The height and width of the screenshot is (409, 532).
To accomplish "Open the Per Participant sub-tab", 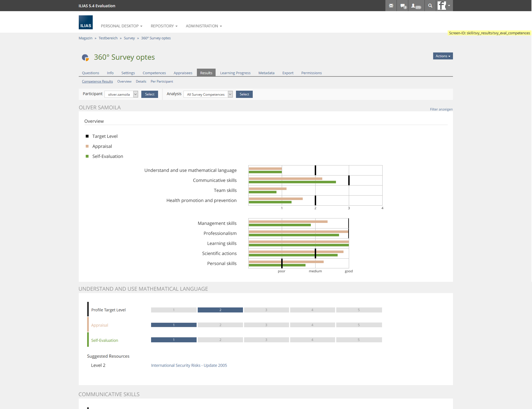I will pyautogui.click(x=162, y=81).
